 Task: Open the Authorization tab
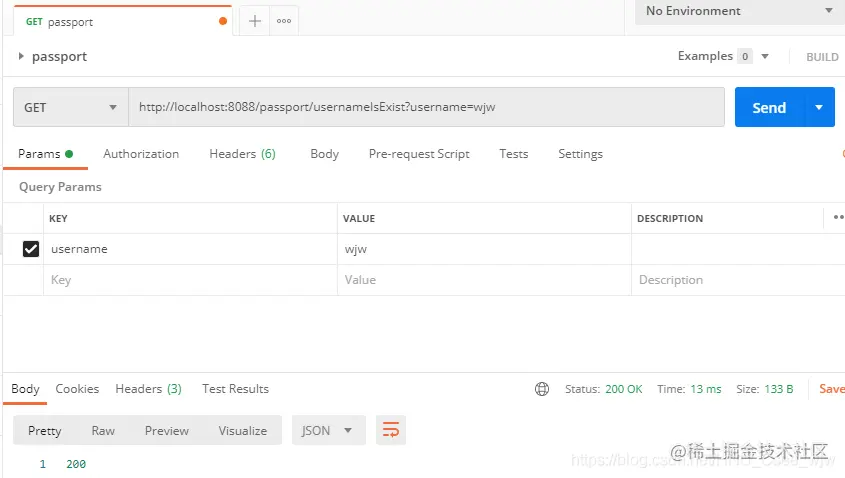(141, 154)
